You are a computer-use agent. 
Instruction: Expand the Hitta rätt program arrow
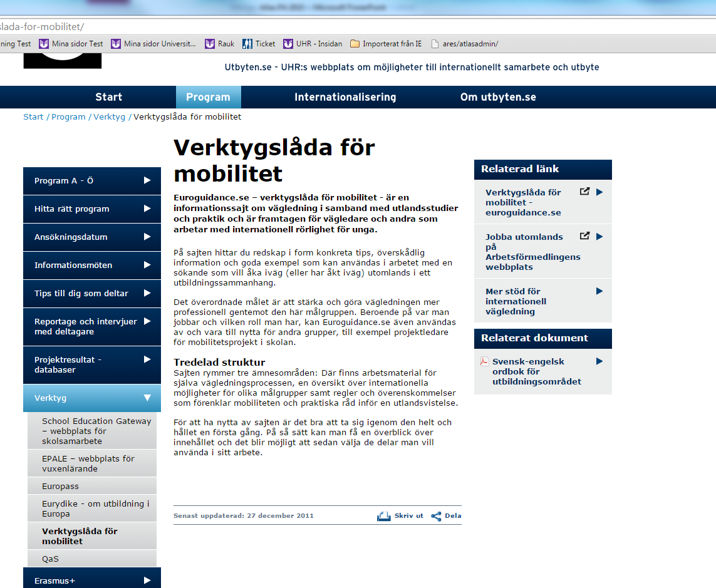pos(147,209)
